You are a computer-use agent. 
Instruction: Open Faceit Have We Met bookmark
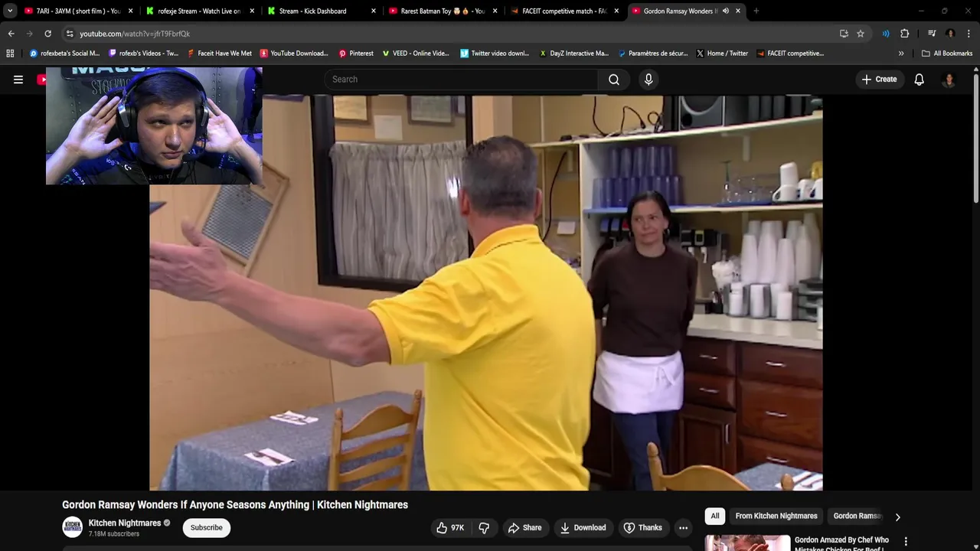[219, 54]
